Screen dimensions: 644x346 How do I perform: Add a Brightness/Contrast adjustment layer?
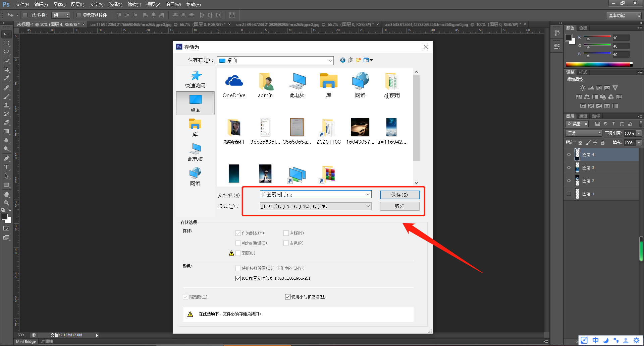point(582,88)
